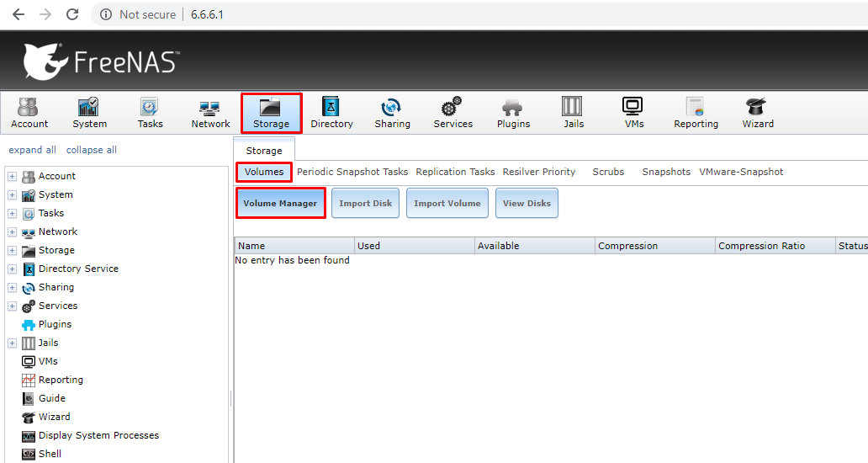Open VMs in the tree
The height and width of the screenshot is (463, 868).
48,362
